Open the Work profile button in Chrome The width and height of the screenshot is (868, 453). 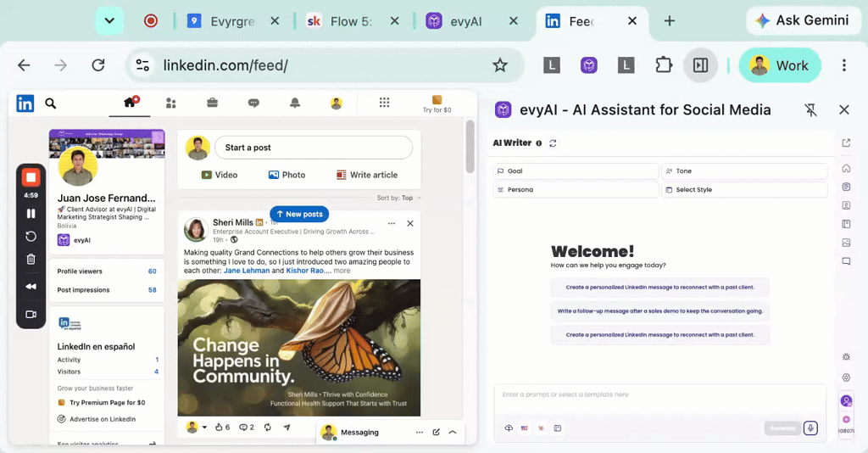[x=780, y=65]
